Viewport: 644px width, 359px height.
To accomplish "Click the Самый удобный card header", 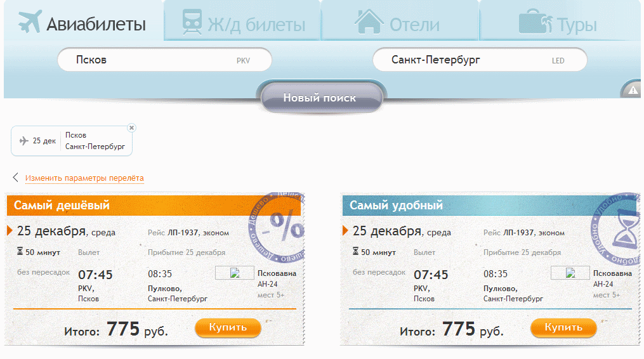I will (489, 206).
